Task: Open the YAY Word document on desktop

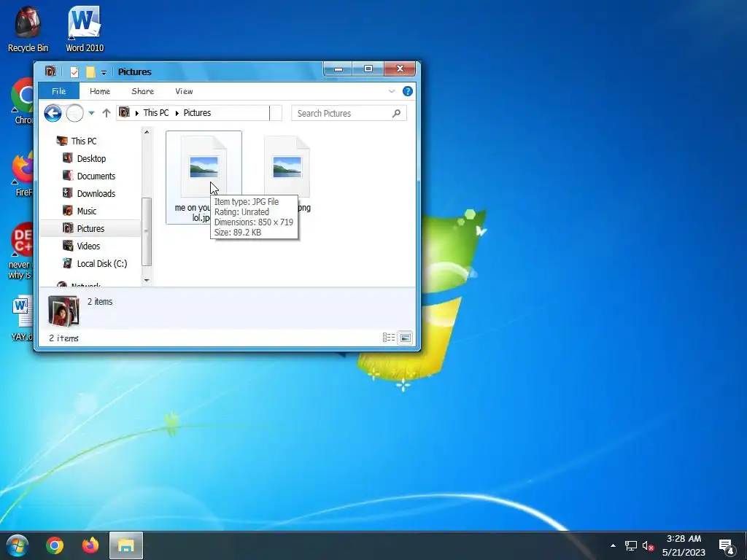Action: pos(23,318)
